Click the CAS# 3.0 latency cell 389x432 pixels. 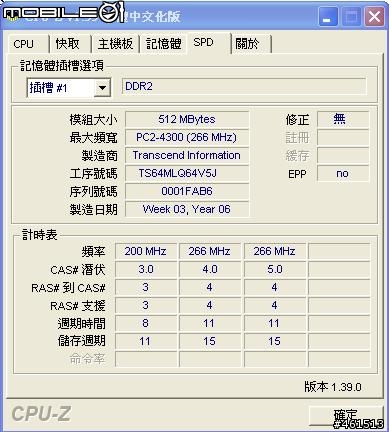[146, 269]
